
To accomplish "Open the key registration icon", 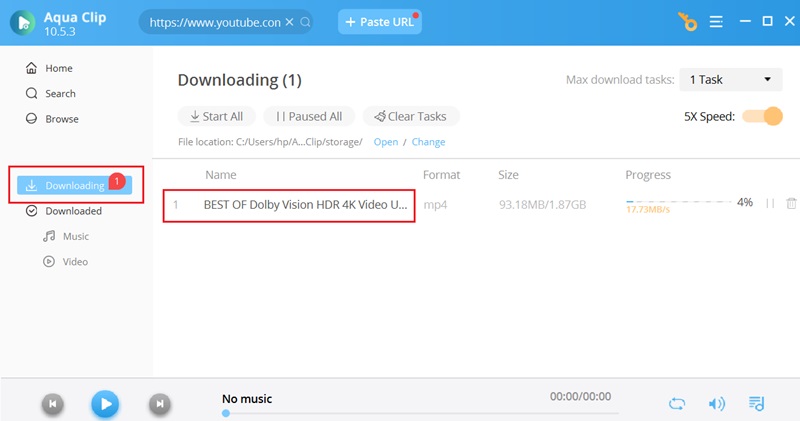I will pyautogui.click(x=687, y=22).
